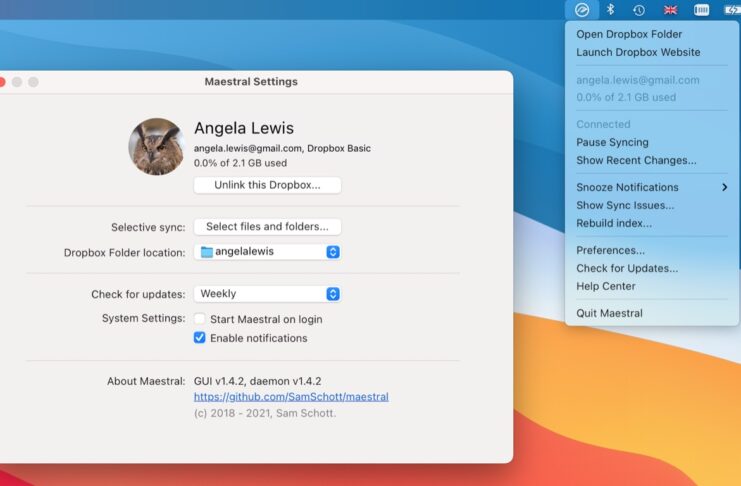The width and height of the screenshot is (741, 486).
Task: Open the Time Machine menu bar icon
Action: [639, 10]
